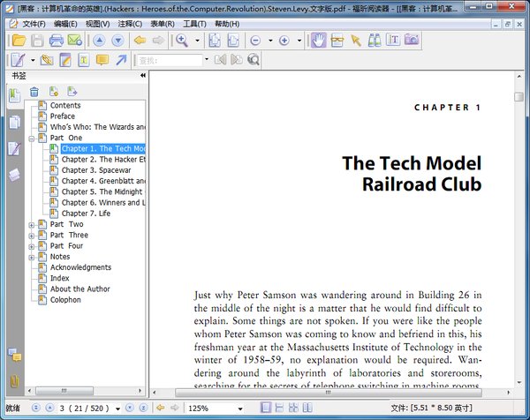Click the Print icon in toolbar
530x420 pixels.
tap(57, 41)
